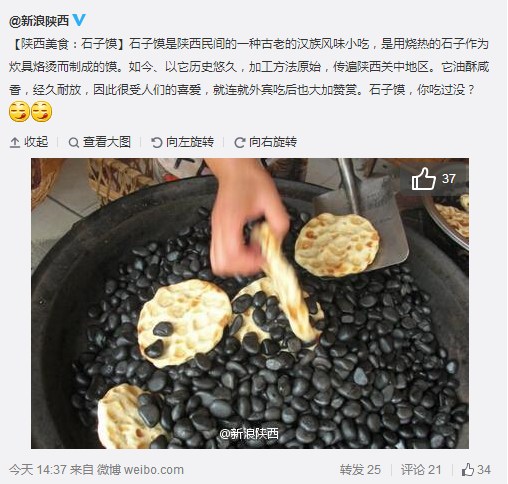
Task: Rotate image left with 向左旋转
Action: [x=182, y=142]
